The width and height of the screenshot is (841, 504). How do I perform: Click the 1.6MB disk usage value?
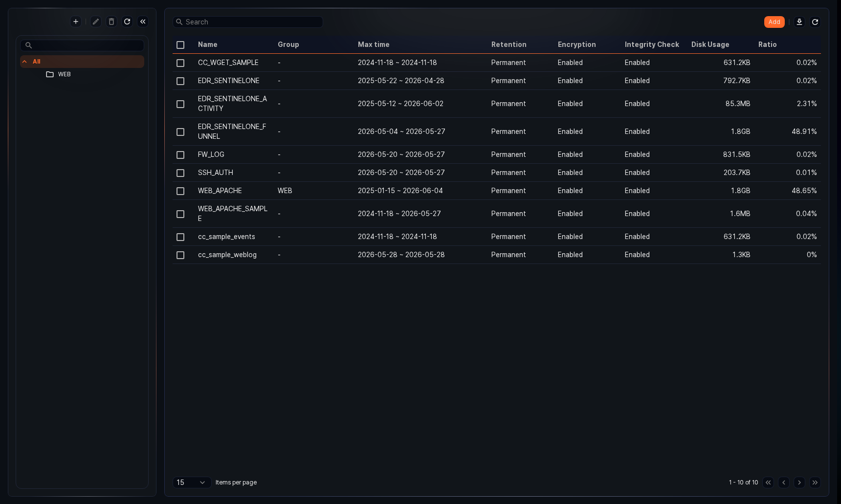click(740, 214)
